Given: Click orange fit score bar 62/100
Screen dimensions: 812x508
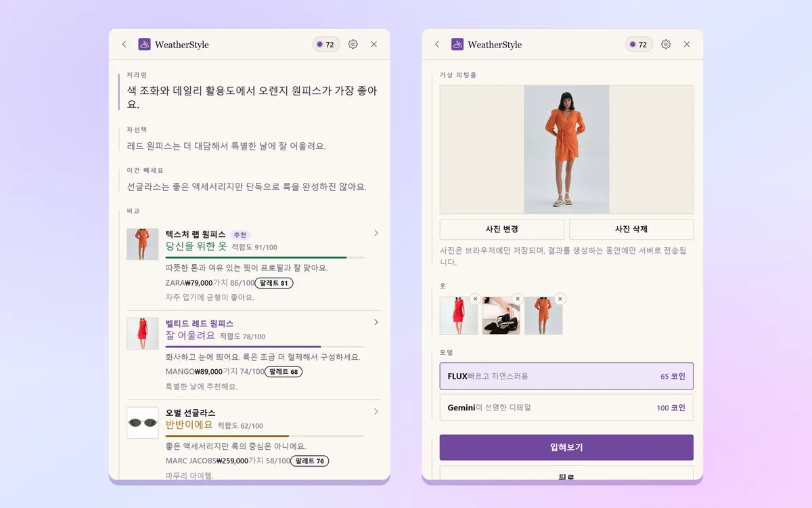Looking at the screenshot, I should pos(265,436).
